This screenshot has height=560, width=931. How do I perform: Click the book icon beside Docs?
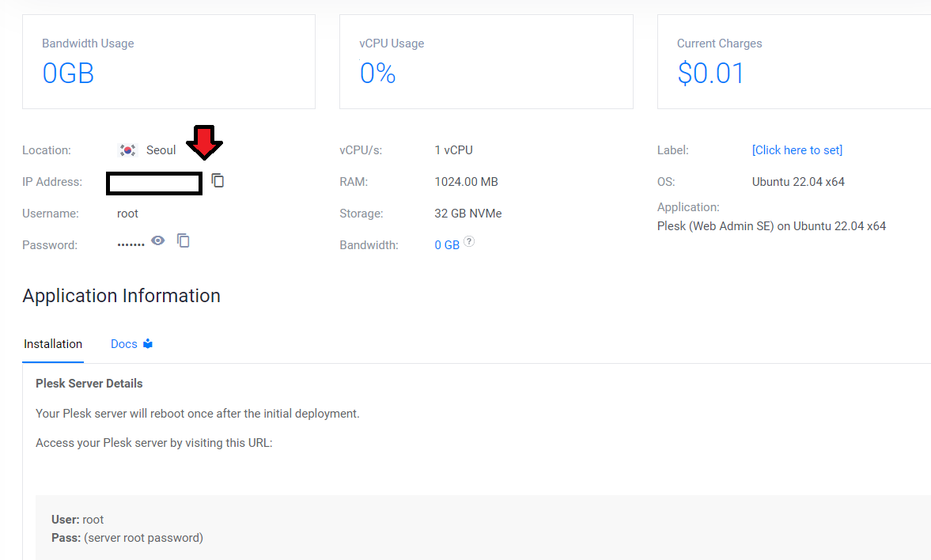(x=148, y=344)
